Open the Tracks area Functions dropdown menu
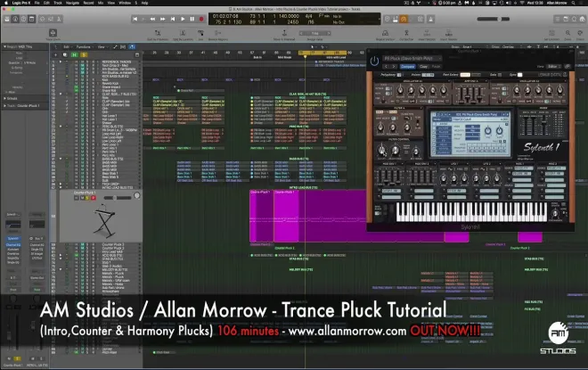588x370 pixels. [x=84, y=47]
